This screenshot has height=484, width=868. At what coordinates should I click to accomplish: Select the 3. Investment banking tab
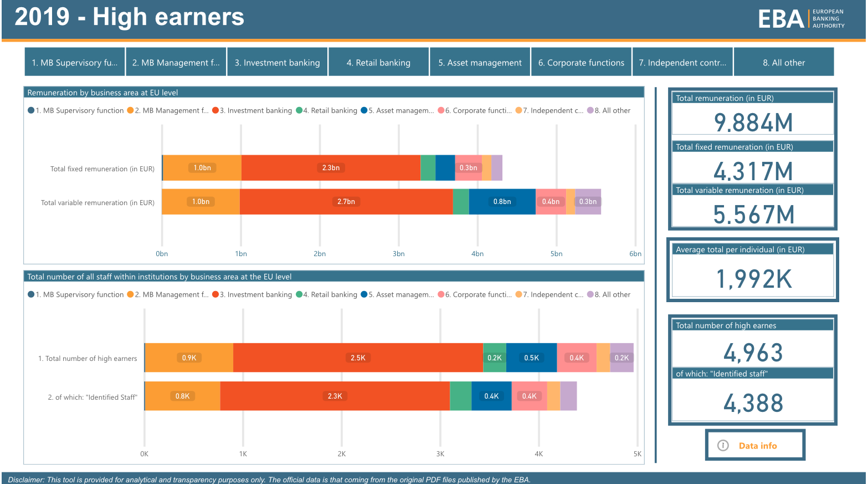pos(277,62)
